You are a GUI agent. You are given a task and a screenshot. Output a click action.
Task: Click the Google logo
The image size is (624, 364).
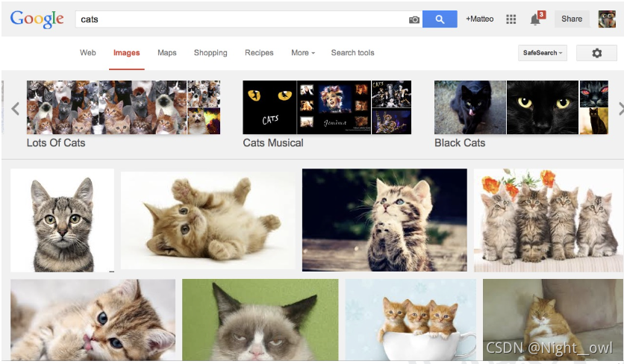[x=37, y=19]
